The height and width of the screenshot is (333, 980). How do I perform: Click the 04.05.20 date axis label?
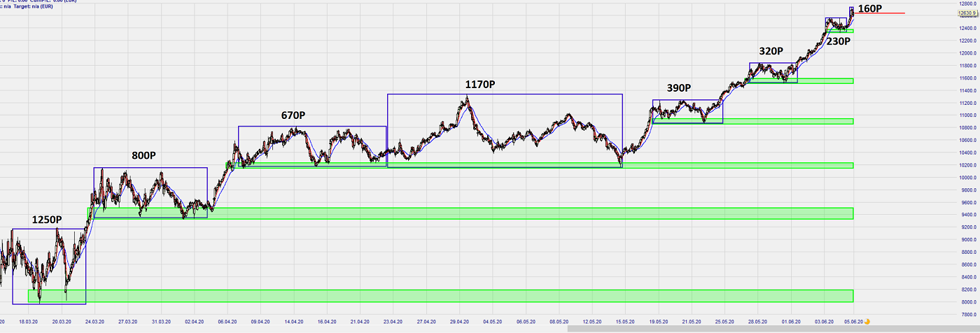pos(493,322)
